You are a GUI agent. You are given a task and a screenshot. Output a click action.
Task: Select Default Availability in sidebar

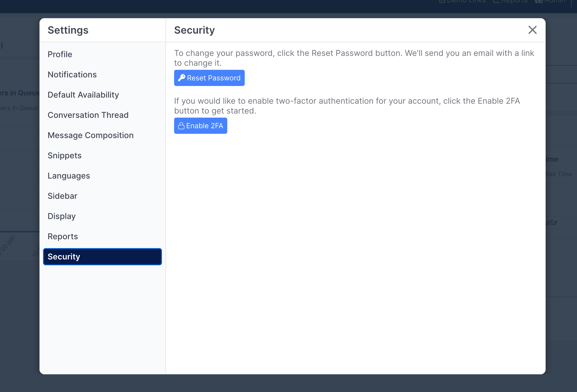(83, 95)
